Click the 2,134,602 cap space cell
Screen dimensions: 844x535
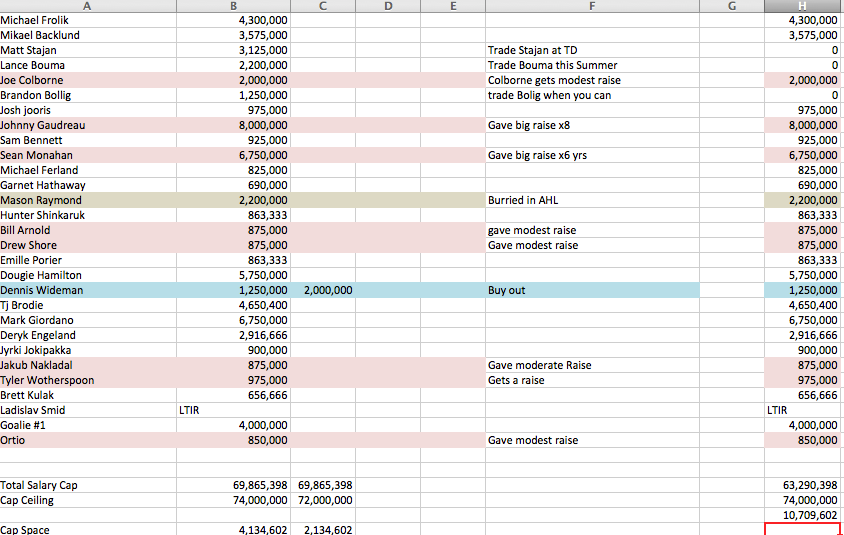323,530
